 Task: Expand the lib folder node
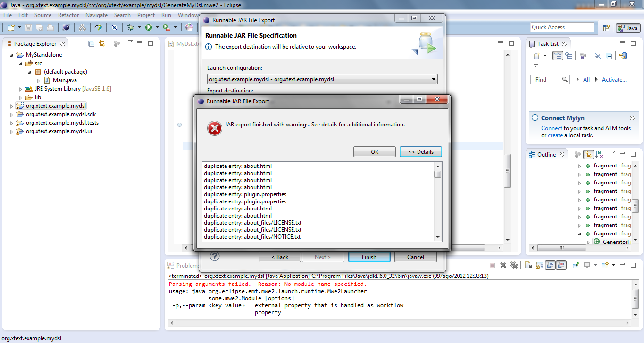(x=20, y=97)
